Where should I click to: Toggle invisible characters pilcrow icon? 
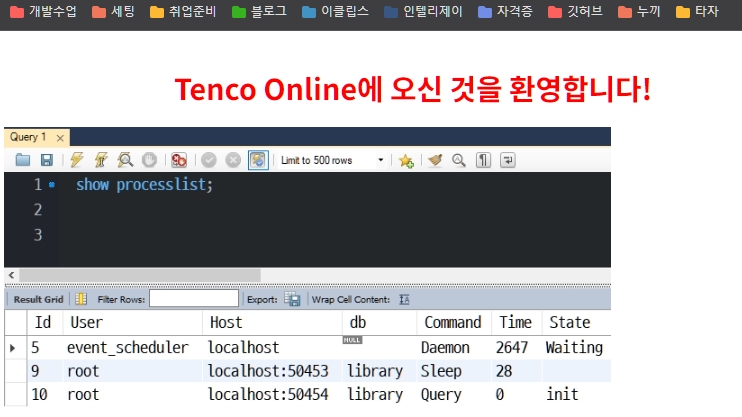pyautogui.click(x=483, y=160)
